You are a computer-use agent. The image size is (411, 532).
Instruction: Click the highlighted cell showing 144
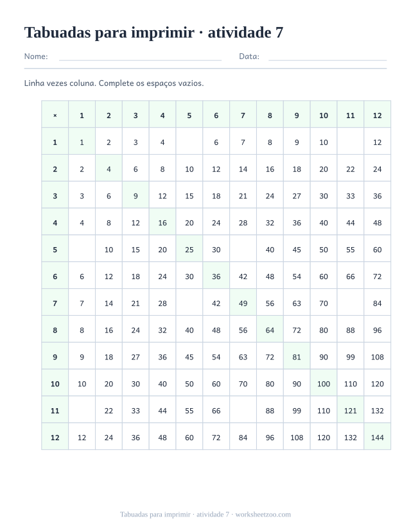tap(378, 436)
